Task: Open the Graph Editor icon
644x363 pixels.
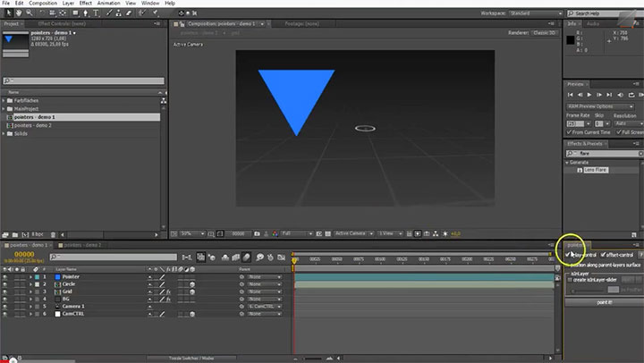Action: [x=282, y=257]
